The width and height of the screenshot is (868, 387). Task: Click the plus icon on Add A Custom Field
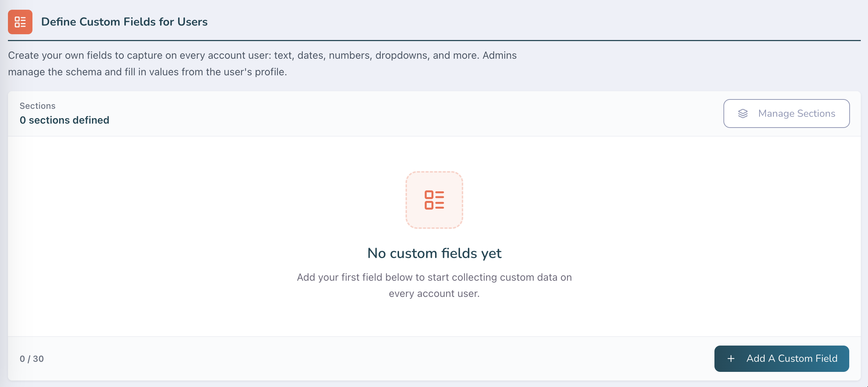731,359
